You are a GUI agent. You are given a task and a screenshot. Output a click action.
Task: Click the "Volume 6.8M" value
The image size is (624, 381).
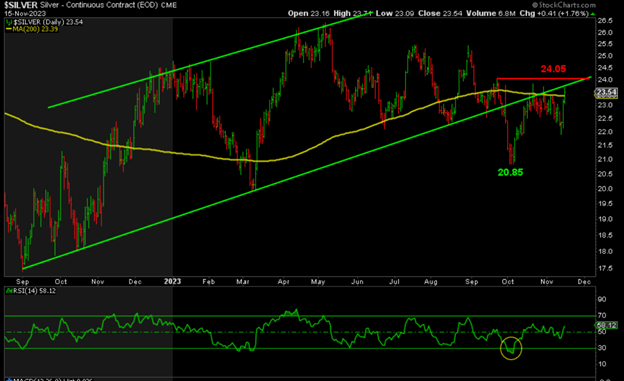491,13
